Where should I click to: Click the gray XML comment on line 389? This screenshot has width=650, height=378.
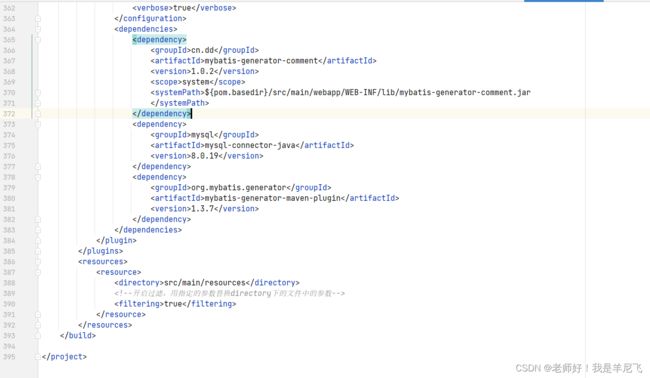(x=229, y=293)
